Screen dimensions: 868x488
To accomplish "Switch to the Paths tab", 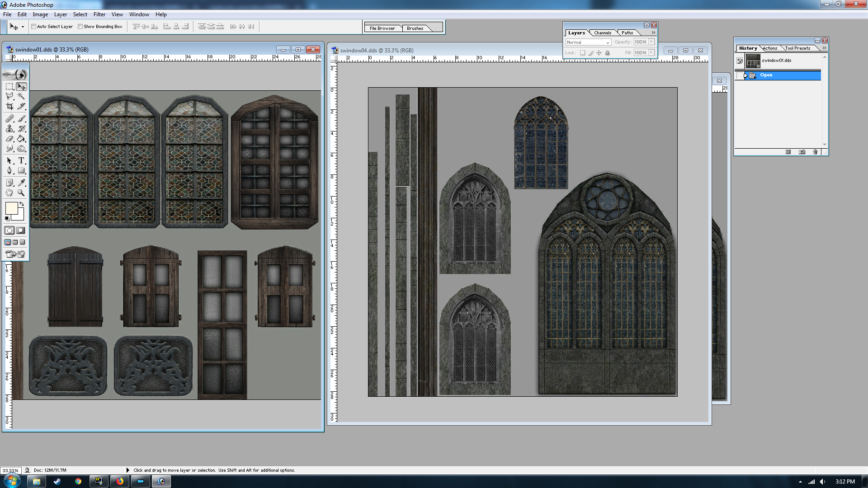I will (x=627, y=33).
